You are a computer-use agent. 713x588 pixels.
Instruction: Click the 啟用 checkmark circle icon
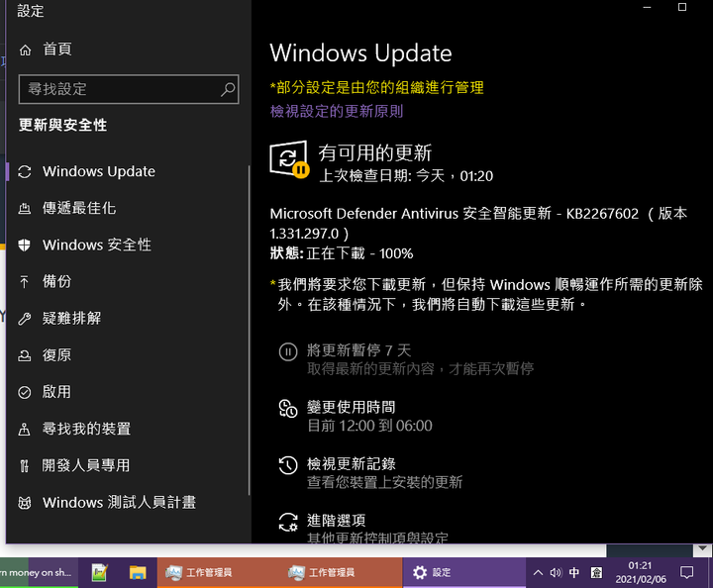[25, 392]
